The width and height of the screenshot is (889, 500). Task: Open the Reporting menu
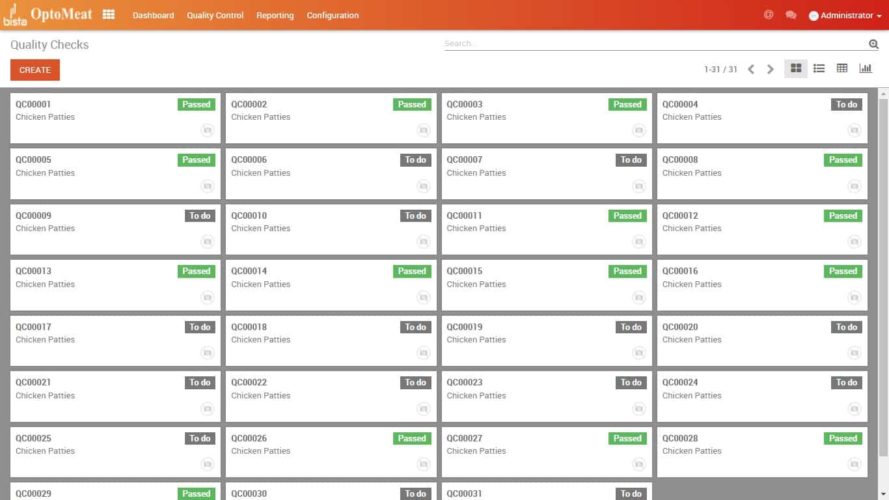point(275,15)
